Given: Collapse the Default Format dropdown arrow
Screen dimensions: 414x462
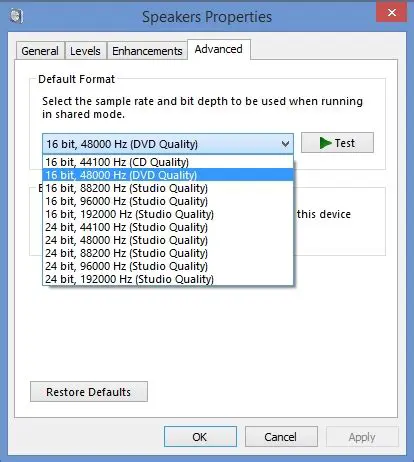Looking at the screenshot, I should [285, 144].
